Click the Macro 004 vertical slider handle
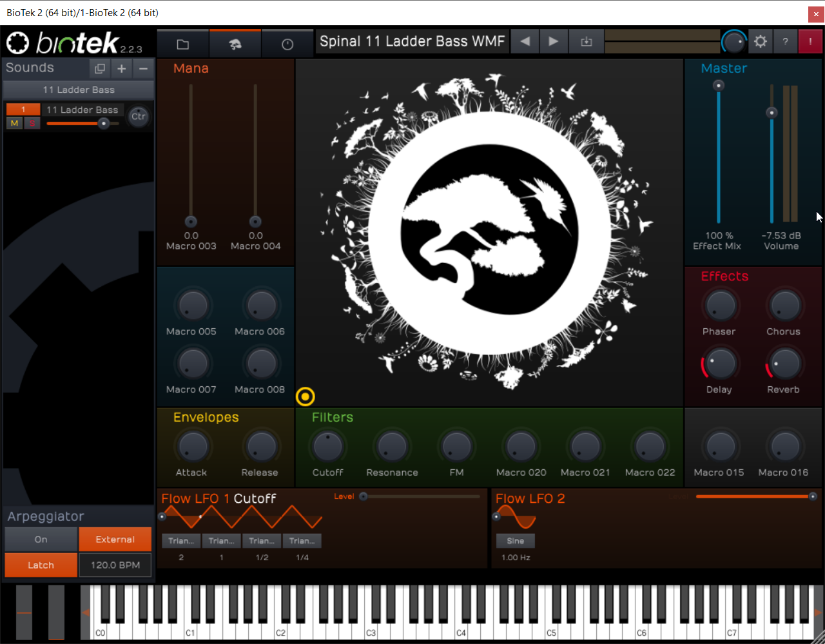This screenshot has height=644, width=825. pyautogui.click(x=255, y=221)
